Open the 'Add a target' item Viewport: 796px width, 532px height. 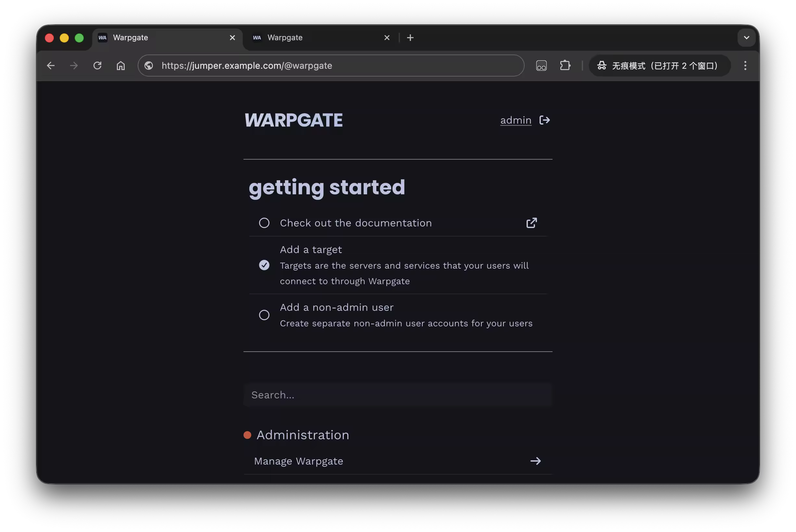[398, 265]
